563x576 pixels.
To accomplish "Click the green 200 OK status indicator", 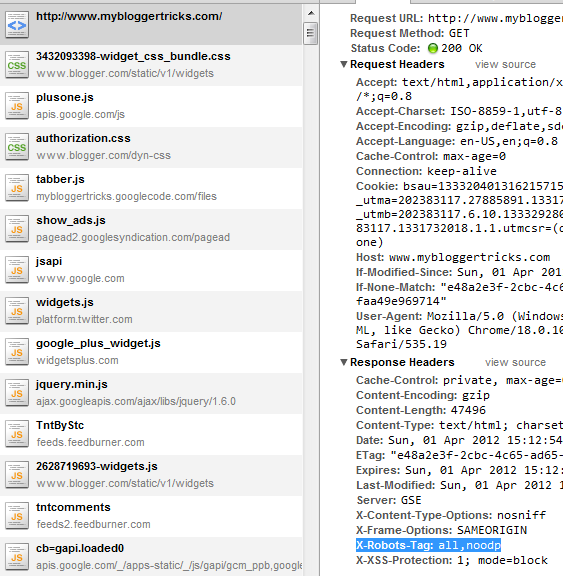I will 433,48.
